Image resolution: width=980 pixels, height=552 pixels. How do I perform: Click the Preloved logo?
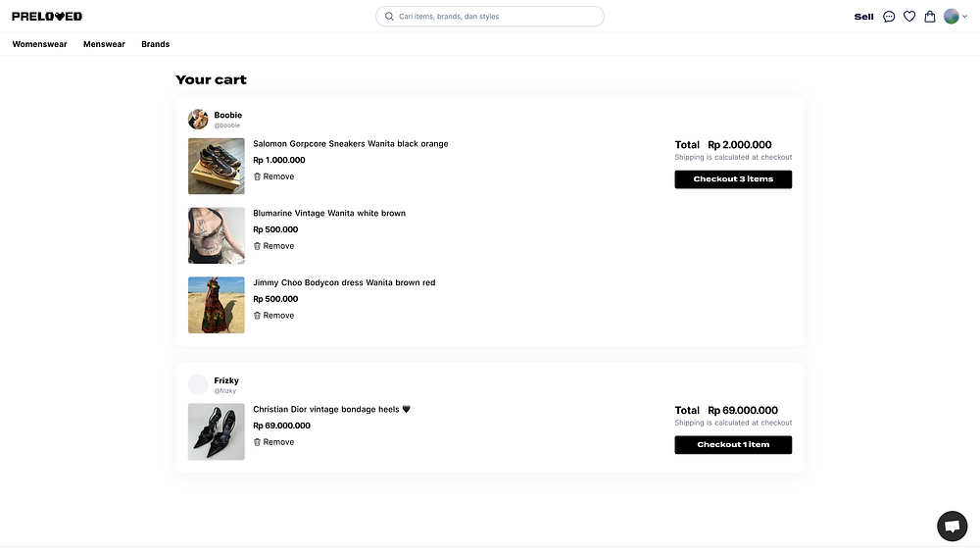(47, 17)
